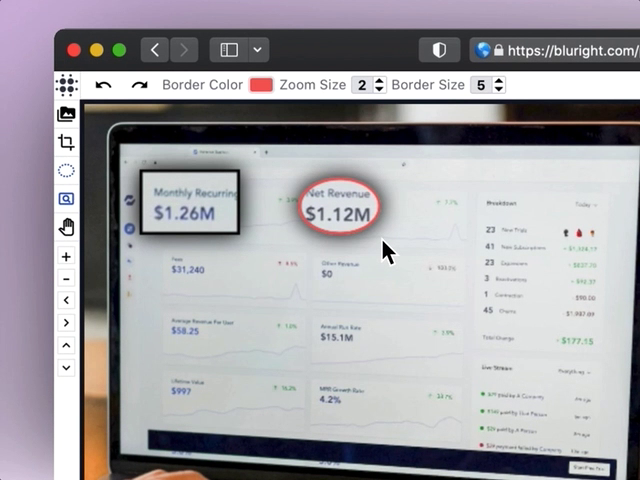Go forward in browser history
The width and height of the screenshot is (640, 480).
tap(184, 50)
